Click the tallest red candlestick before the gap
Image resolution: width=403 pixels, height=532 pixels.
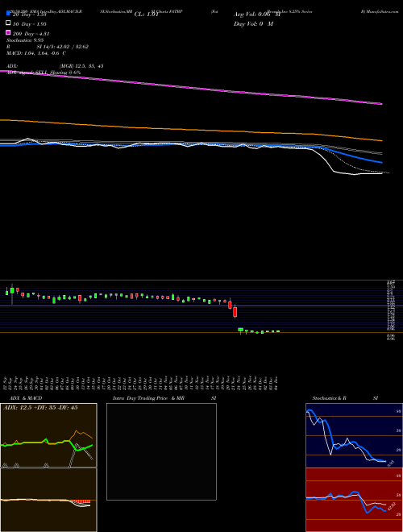[235, 312]
